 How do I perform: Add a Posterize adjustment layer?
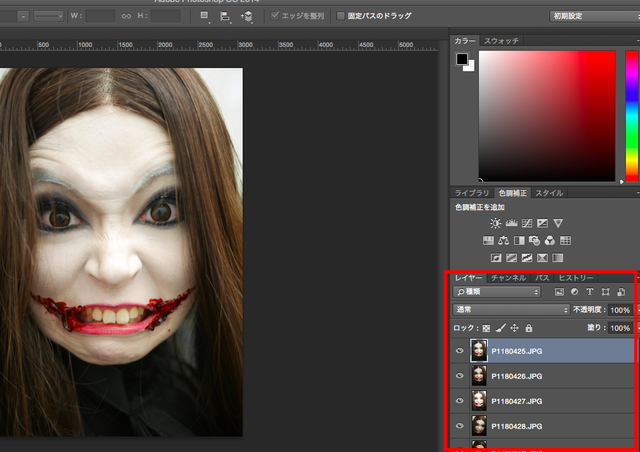[x=511, y=258]
